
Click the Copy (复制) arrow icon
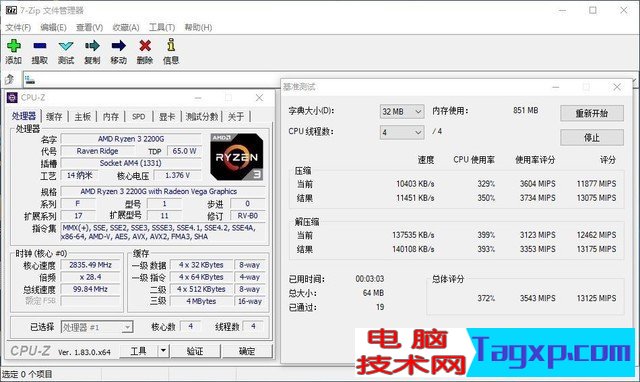[92, 46]
